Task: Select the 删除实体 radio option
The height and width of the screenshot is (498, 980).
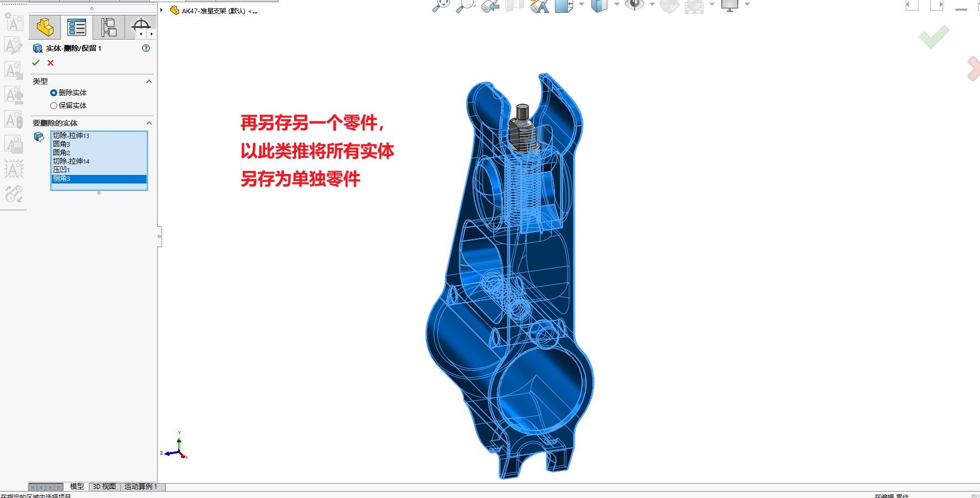Action: [53, 93]
